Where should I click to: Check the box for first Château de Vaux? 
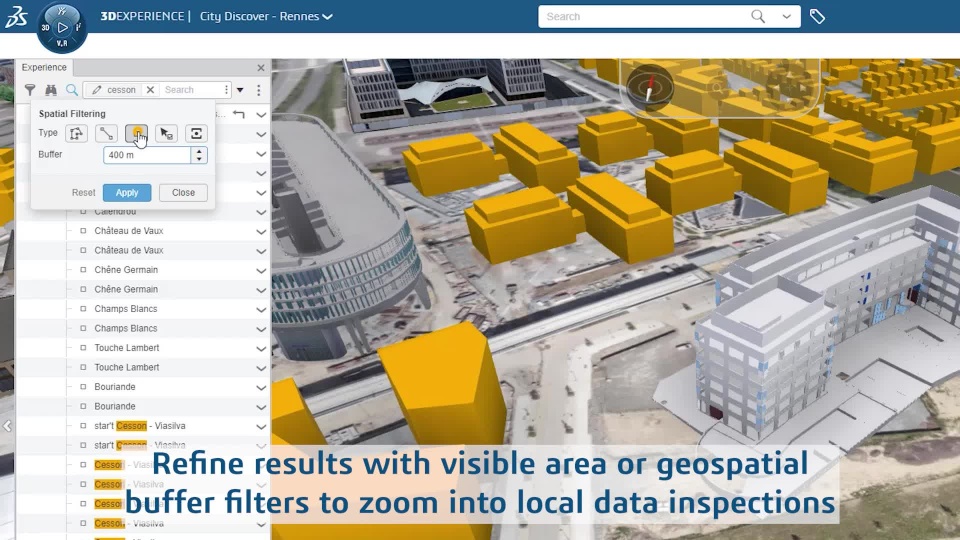(x=83, y=231)
